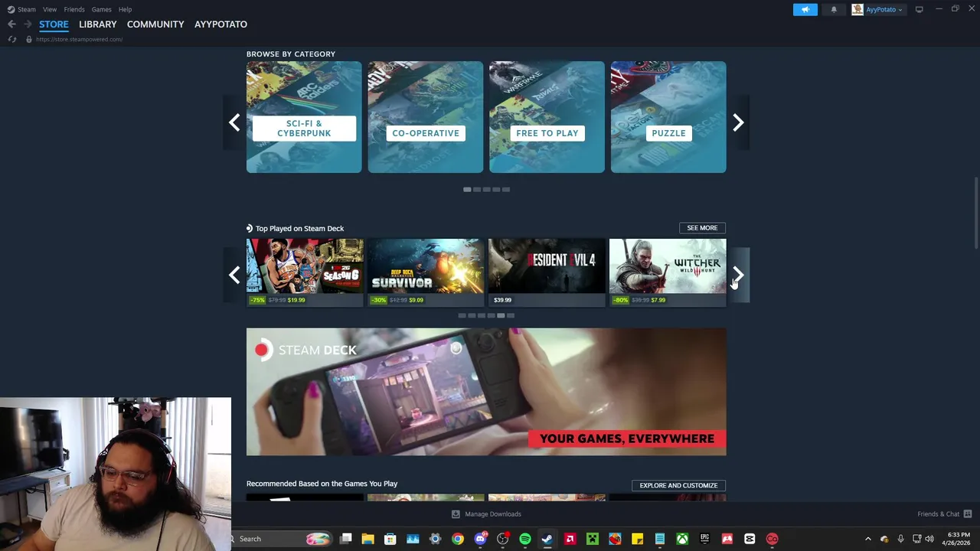Open Deep Rock Galactic Survivor game

426,272
